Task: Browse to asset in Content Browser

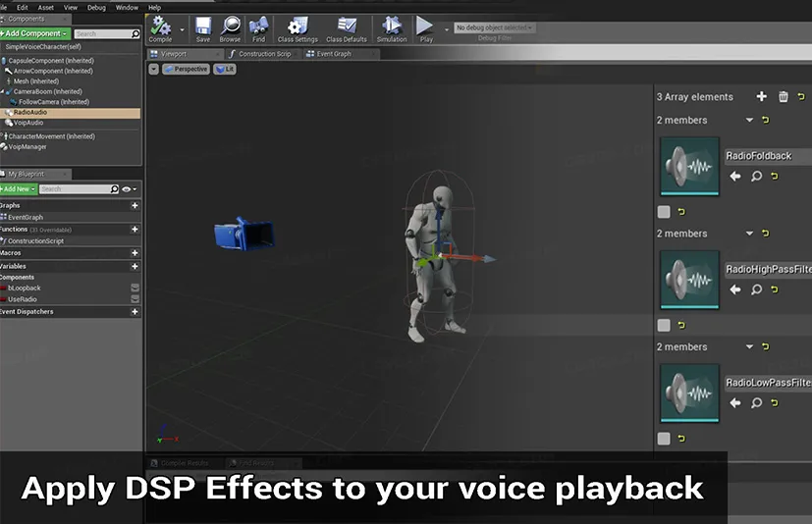Action: [x=230, y=29]
